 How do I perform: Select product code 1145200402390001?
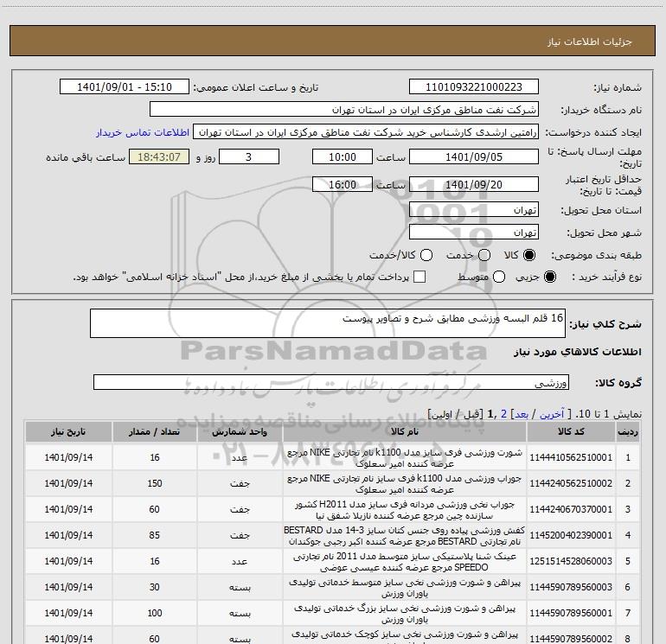coord(571,535)
